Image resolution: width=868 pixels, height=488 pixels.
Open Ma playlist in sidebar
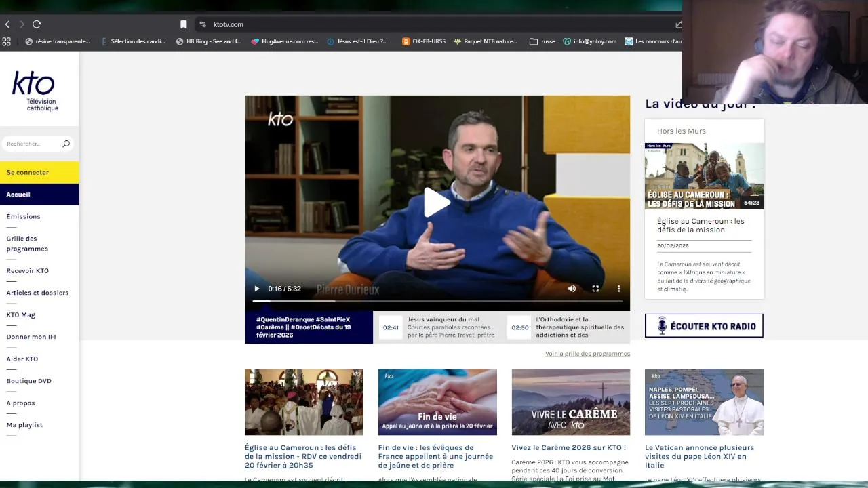pos(24,425)
